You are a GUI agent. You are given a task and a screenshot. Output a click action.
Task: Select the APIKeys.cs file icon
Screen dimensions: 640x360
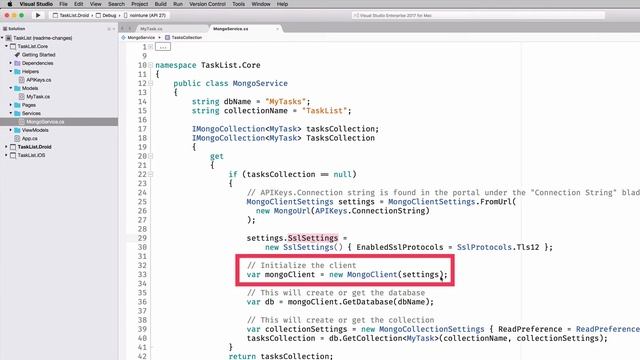tap(22, 80)
